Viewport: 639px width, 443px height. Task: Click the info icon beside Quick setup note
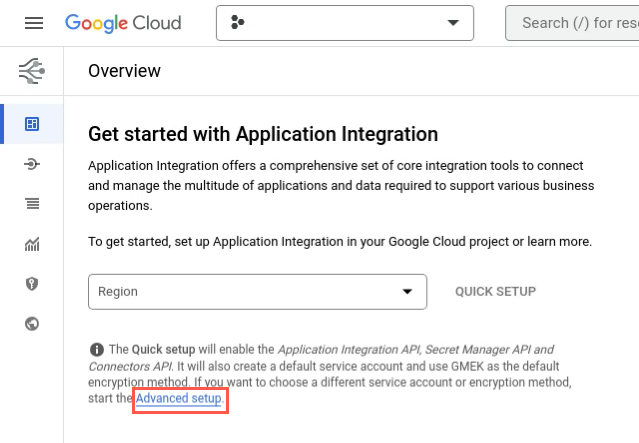[x=96, y=349]
